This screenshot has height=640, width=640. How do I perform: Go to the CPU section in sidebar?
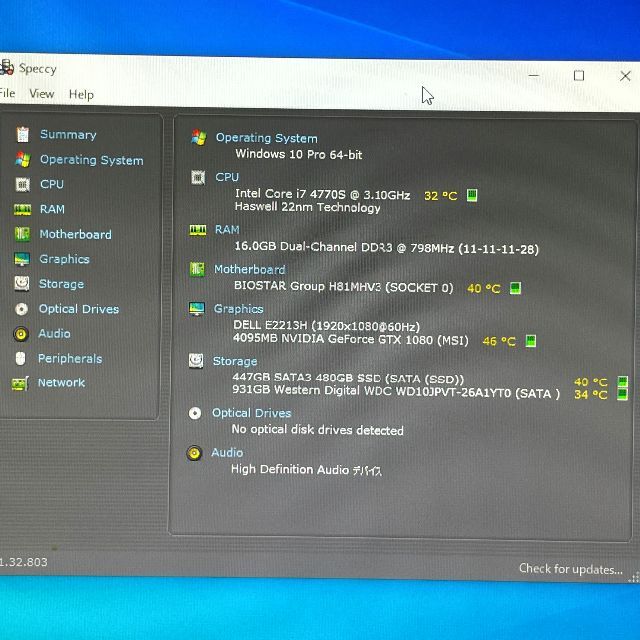click(52, 184)
